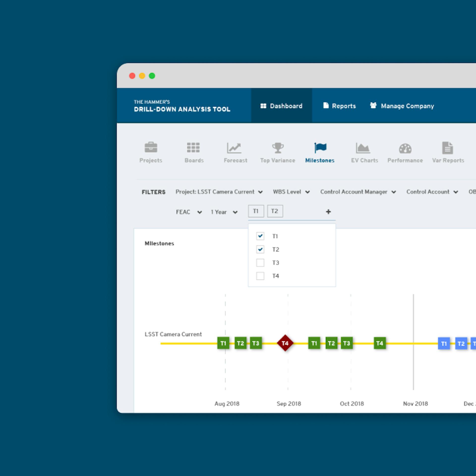Open the EV Charts area icon
The height and width of the screenshot is (476, 476).
point(363,148)
